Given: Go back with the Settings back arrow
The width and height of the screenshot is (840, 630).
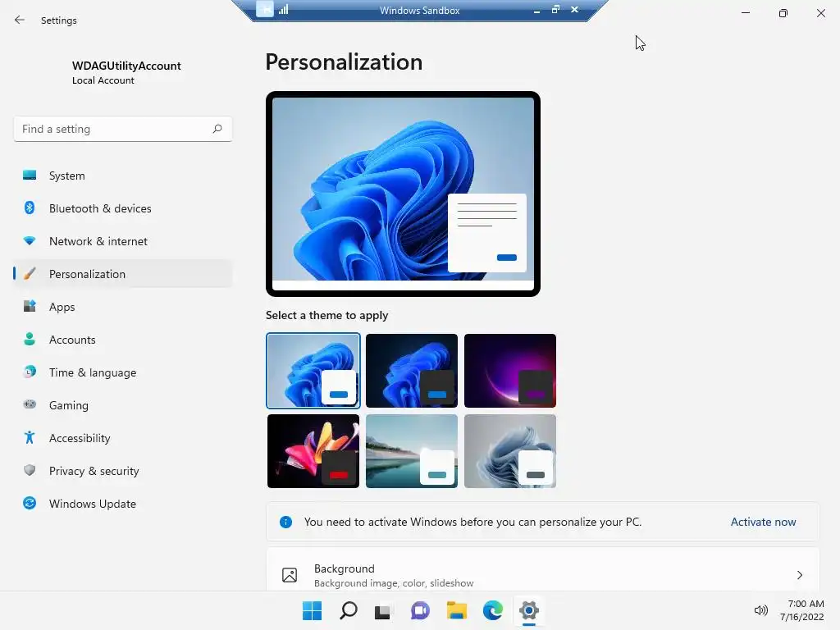Looking at the screenshot, I should tap(20, 20).
